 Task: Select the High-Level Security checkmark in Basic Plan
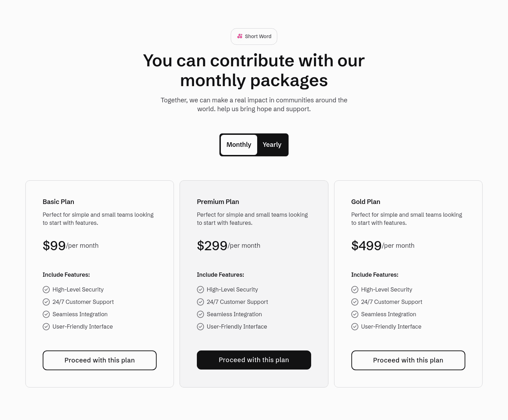46,289
